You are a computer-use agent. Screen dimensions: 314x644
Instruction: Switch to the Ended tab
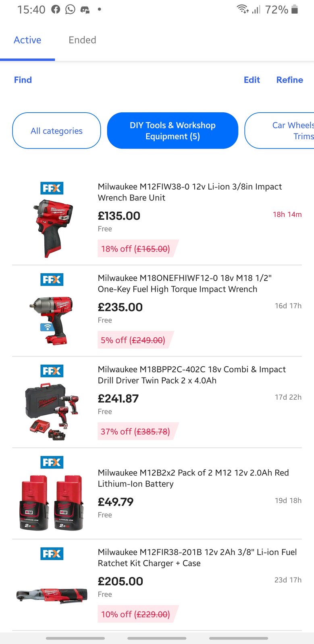tap(82, 40)
